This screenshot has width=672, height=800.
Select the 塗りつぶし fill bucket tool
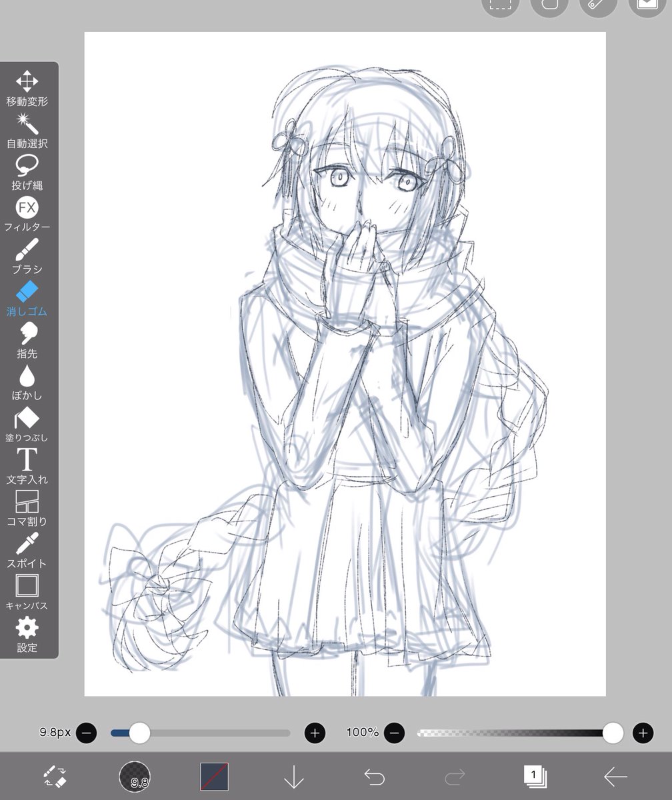coord(27,424)
